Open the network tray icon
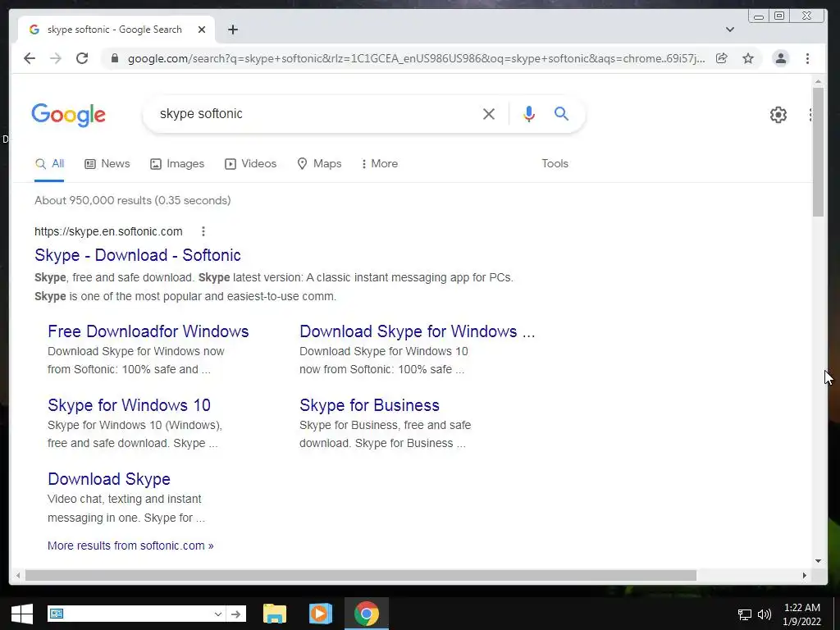 745,614
